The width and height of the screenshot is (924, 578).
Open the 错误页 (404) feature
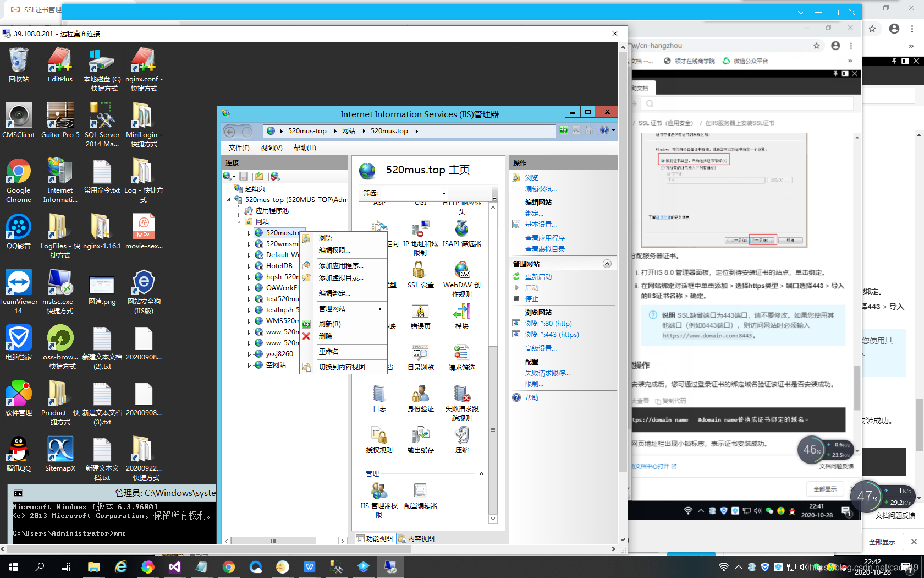pyautogui.click(x=420, y=316)
